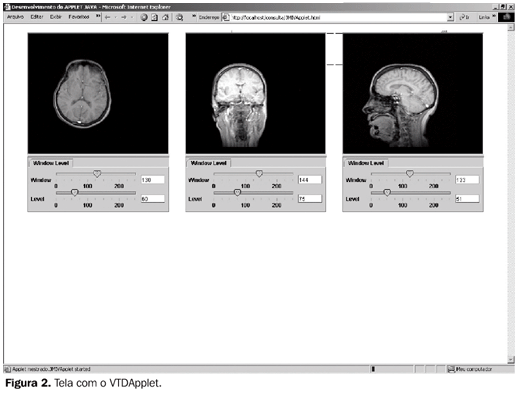Screen dimensions: 517x396
Task: Click the Window slider thumb for axial view
Action: [97, 174]
